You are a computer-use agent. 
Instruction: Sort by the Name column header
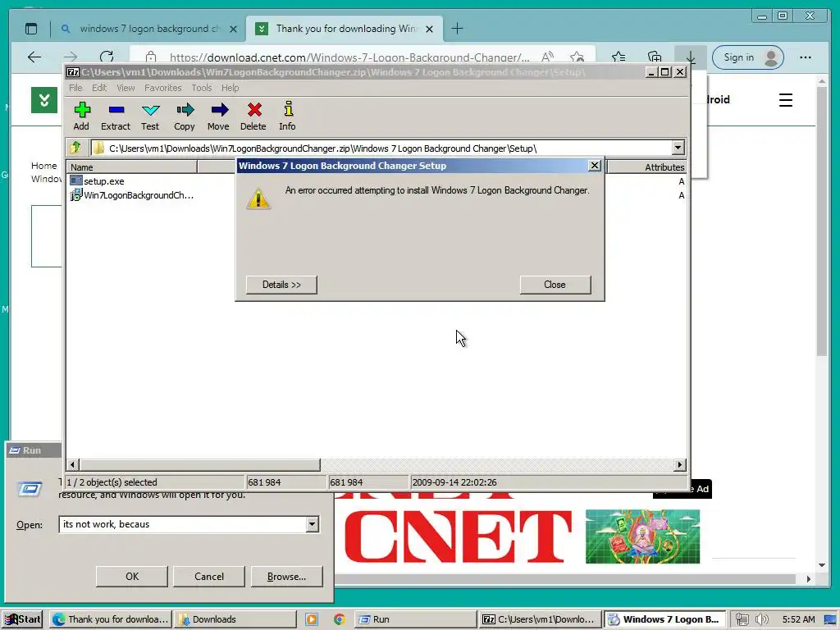132,167
